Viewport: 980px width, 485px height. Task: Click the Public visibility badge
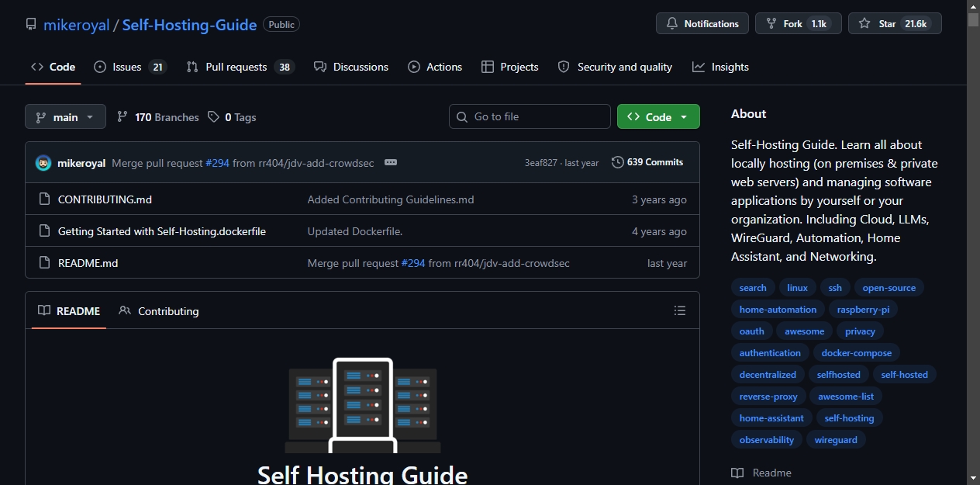click(x=281, y=25)
